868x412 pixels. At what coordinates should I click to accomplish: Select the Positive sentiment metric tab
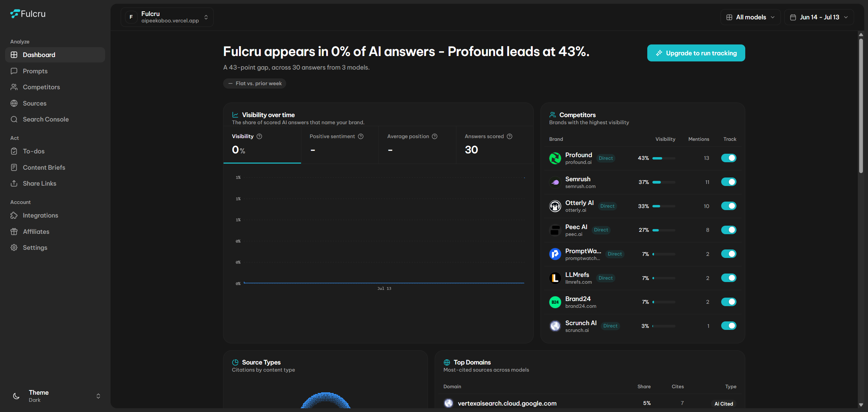click(x=340, y=145)
